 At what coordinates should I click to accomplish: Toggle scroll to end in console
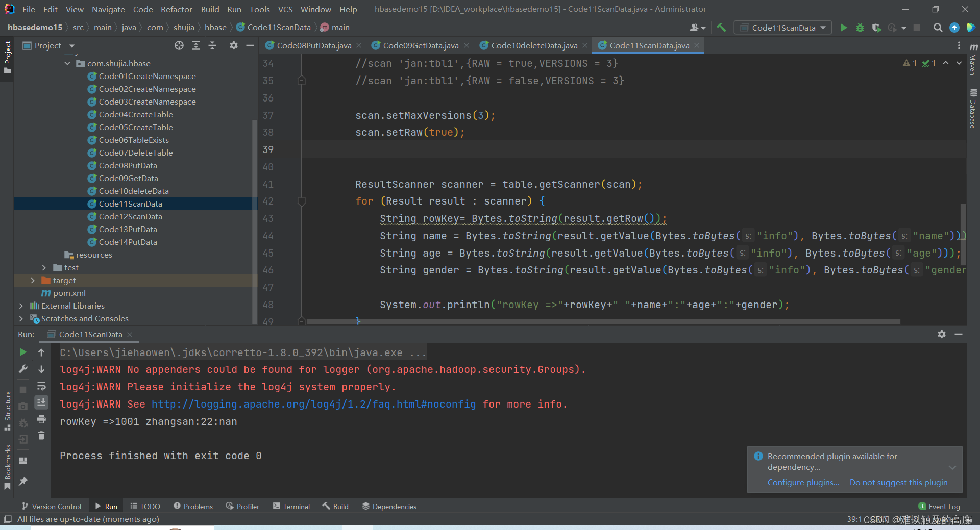[x=41, y=402]
